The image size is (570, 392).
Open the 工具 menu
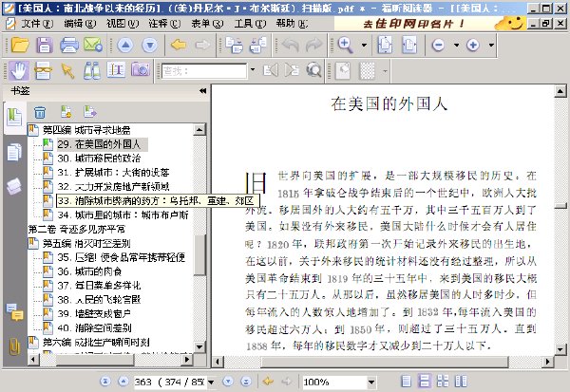coord(250,24)
